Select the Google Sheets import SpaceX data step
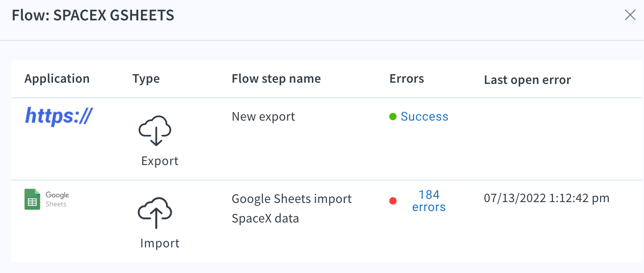The image size is (644, 273). click(x=291, y=209)
